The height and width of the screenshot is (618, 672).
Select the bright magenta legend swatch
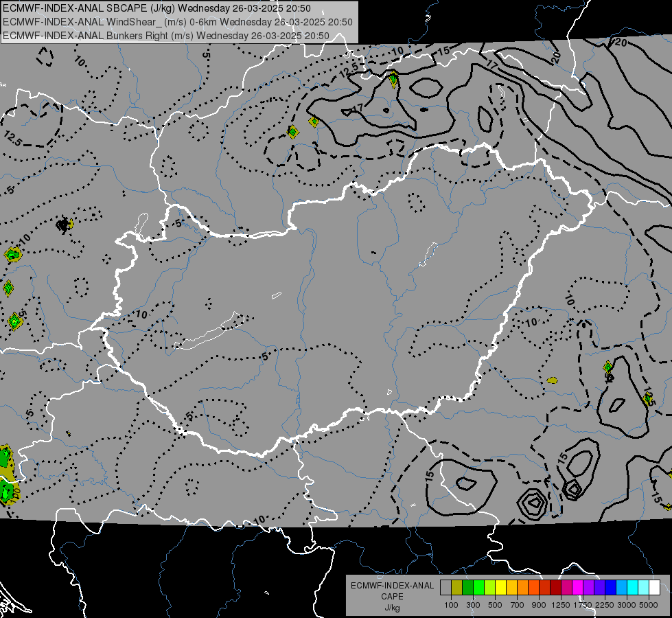578,587
